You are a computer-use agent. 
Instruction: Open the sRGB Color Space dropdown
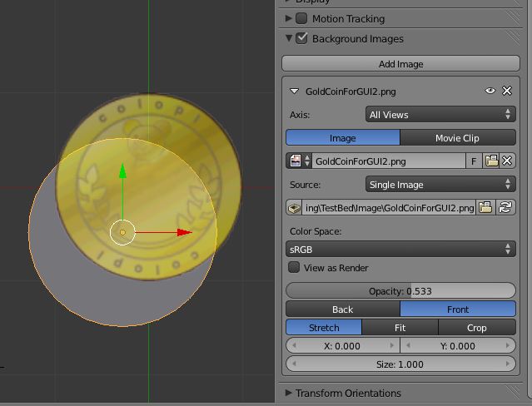click(400, 249)
